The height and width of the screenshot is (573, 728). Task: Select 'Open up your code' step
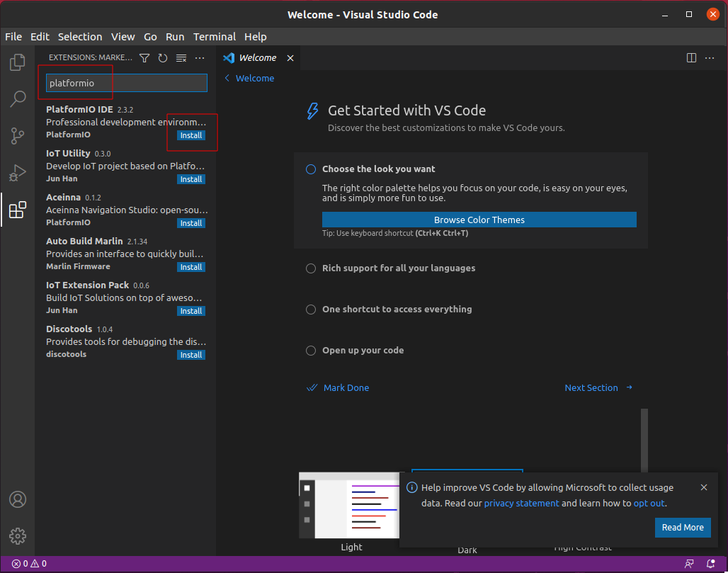coord(355,351)
